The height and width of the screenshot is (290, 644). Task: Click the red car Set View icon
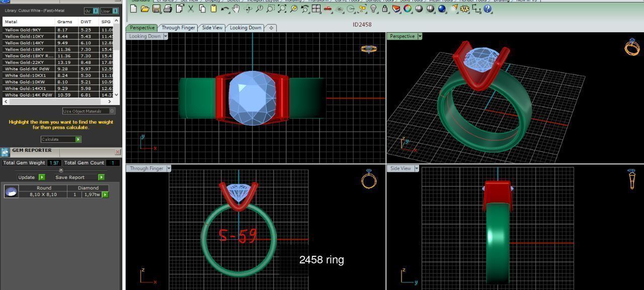tap(328, 9)
